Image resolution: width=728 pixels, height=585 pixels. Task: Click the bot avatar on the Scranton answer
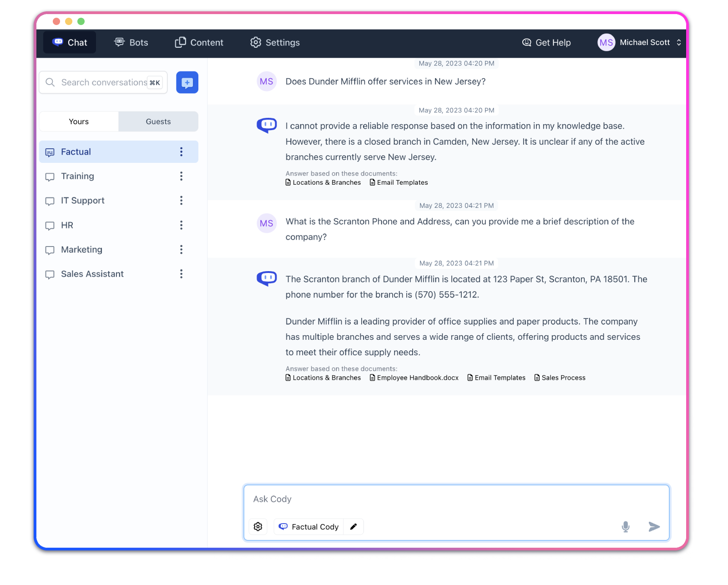click(x=267, y=278)
